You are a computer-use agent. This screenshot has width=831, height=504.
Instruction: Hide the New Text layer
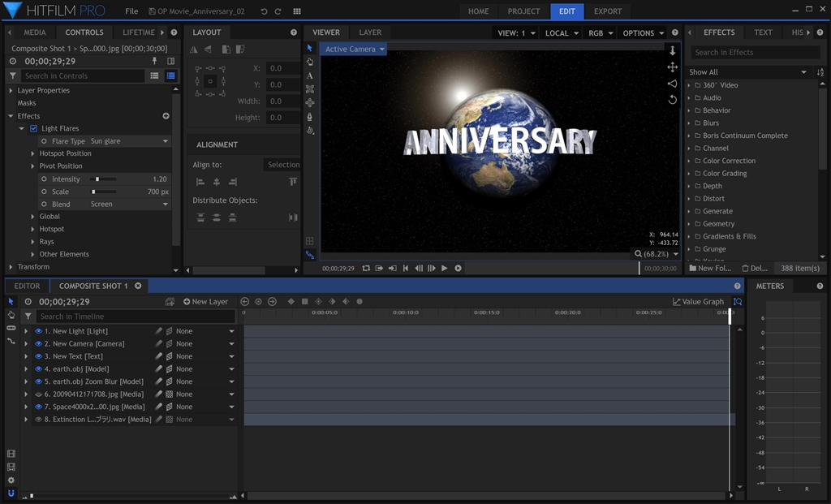pyautogui.click(x=38, y=356)
